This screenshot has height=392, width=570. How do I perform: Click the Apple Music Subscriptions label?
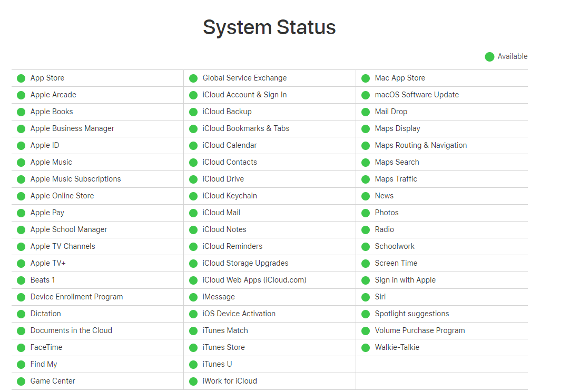[76, 179]
